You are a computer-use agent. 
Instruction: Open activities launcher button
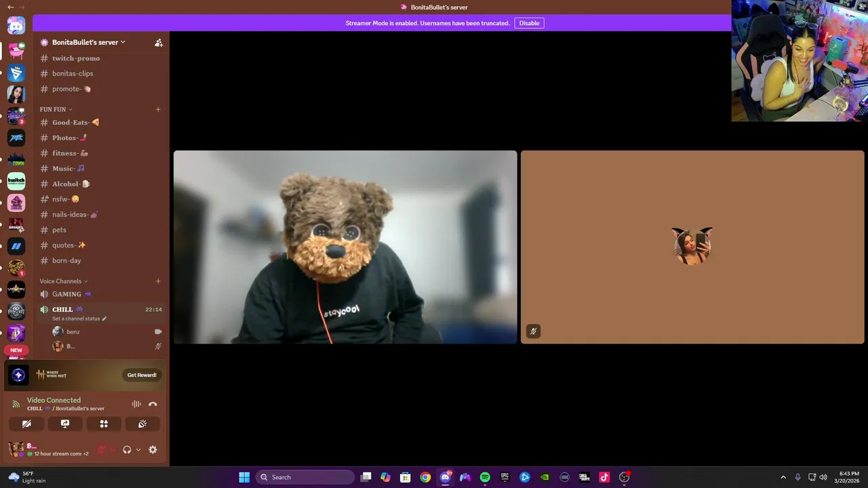click(104, 424)
